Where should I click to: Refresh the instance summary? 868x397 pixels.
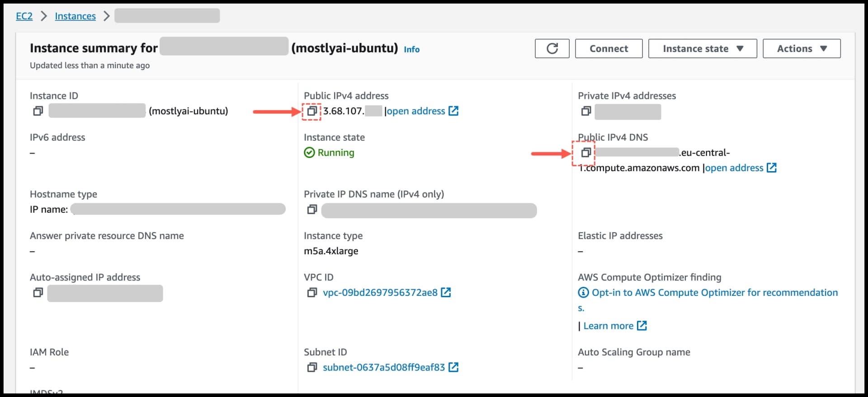coord(552,48)
